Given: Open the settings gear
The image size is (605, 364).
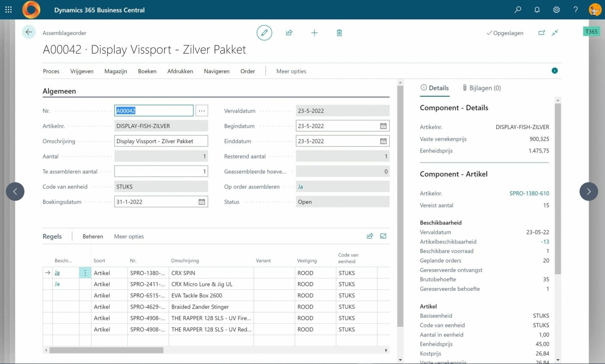Looking at the screenshot, I should click(x=556, y=10).
